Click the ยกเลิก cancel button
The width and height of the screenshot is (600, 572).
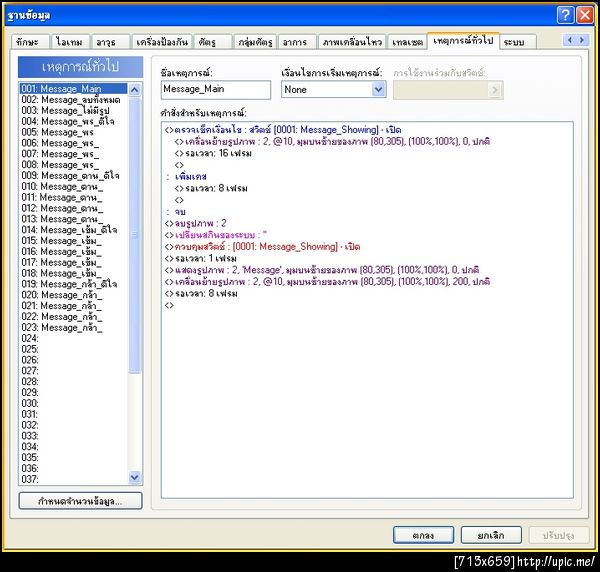(491, 535)
